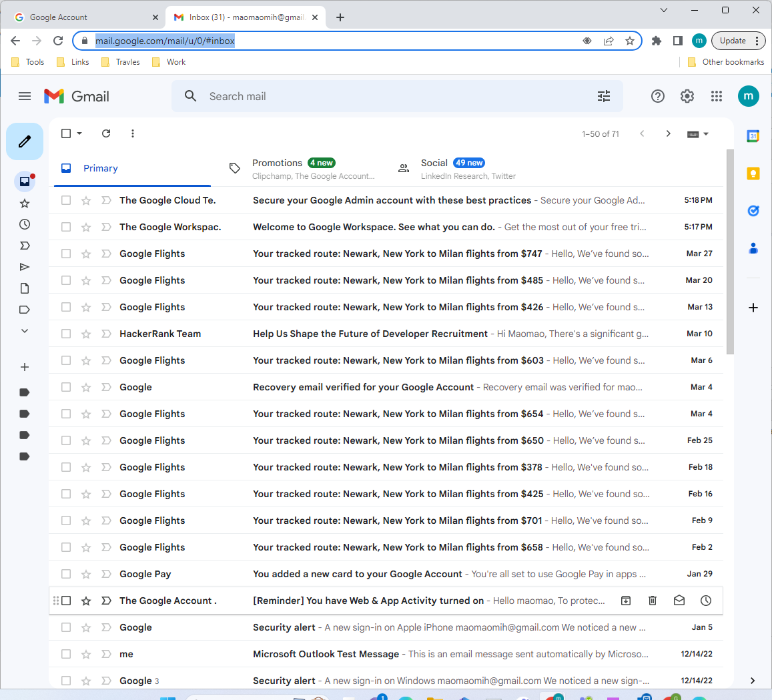
Task: Expand the More chevron in the sidebar
Action: 25,331
